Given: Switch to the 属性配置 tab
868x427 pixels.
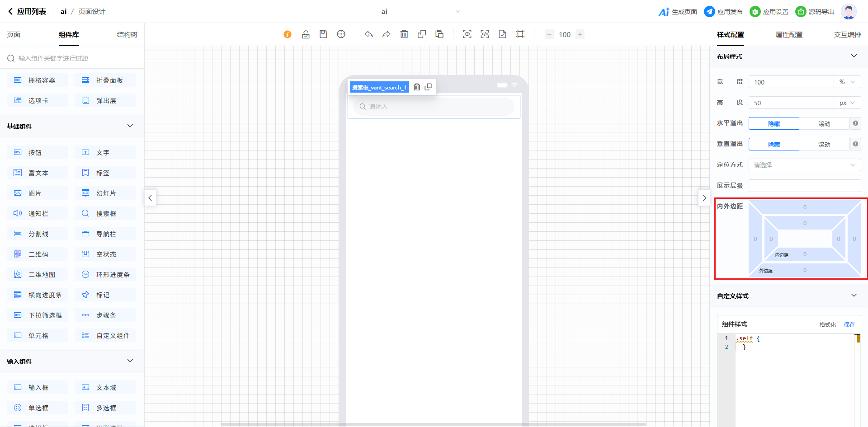Looking at the screenshot, I should coord(789,35).
